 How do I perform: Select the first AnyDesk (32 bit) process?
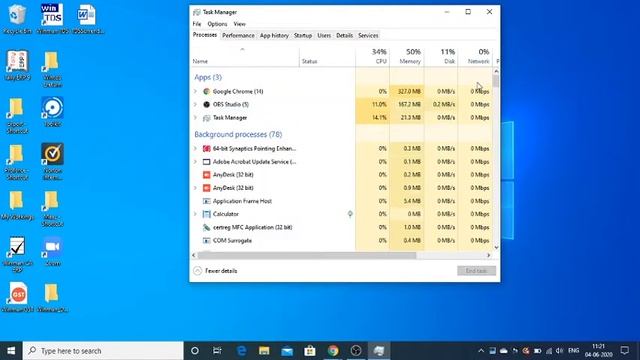[342, 175]
